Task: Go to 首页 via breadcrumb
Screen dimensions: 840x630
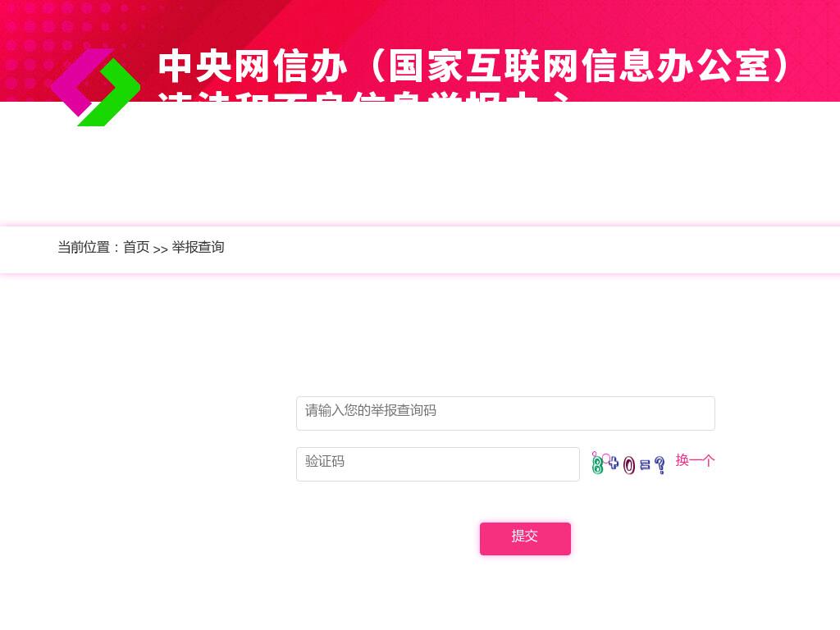Action: (136, 247)
